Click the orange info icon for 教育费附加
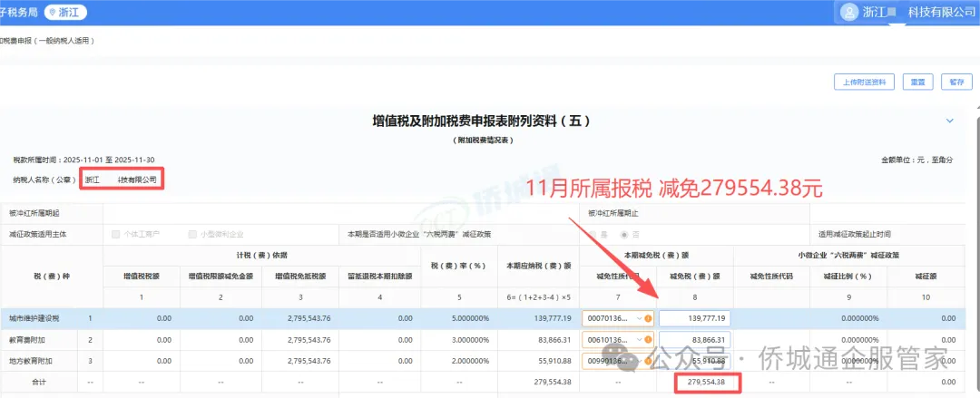Image resolution: width=980 pixels, height=398 pixels. tap(648, 339)
